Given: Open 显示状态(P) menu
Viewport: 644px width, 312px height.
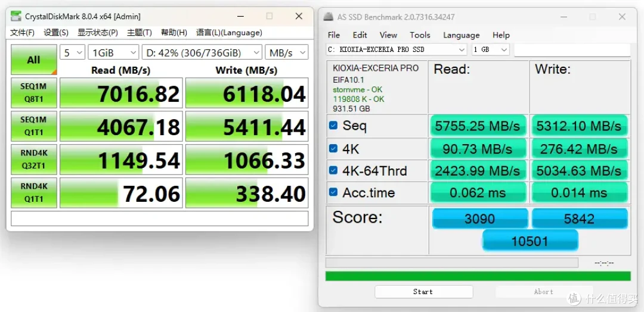Looking at the screenshot, I should point(97,32).
